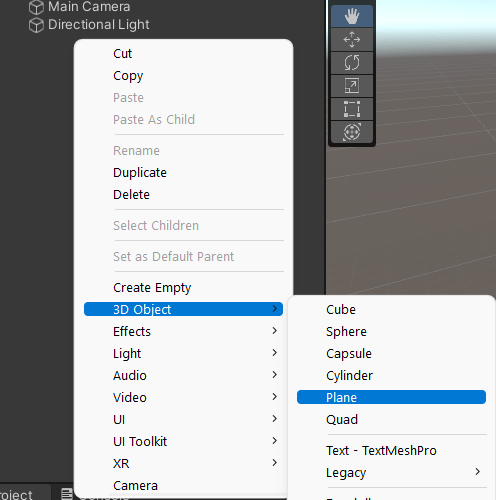Choose Duplicate from the context menu

pyautogui.click(x=183, y=173)
